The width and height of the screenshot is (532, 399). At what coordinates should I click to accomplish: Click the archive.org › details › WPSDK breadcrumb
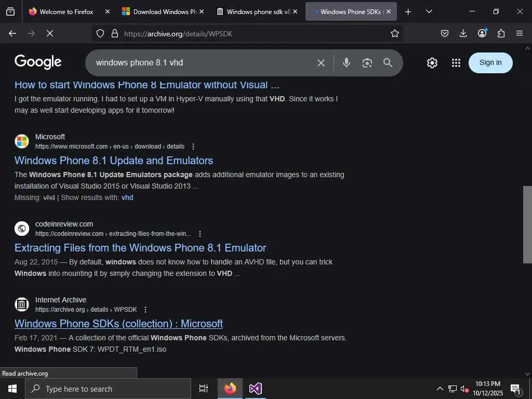point(86,310)
